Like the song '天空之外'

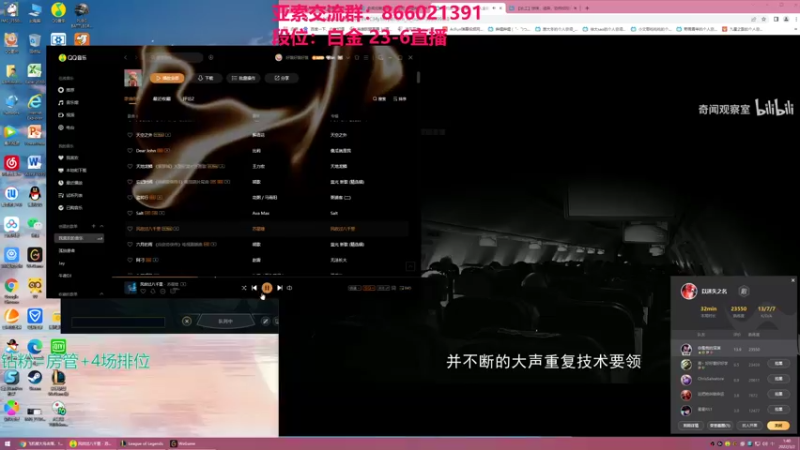[130, 135]
